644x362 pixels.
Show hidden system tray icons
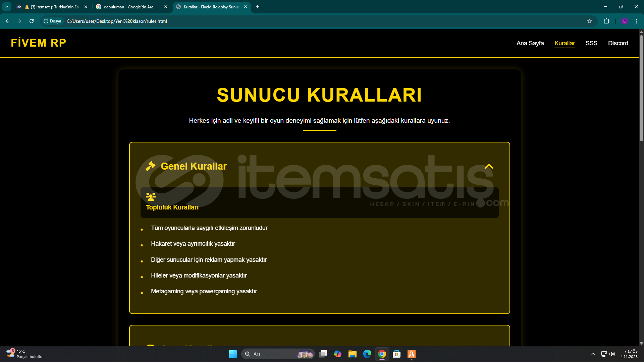click(x=593, y=354)
